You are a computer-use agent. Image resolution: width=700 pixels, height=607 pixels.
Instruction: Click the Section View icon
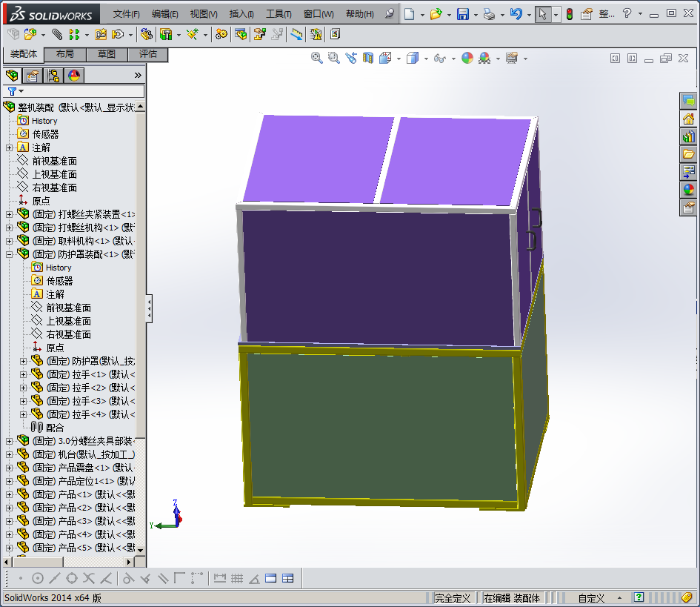(x=368, y=58)
